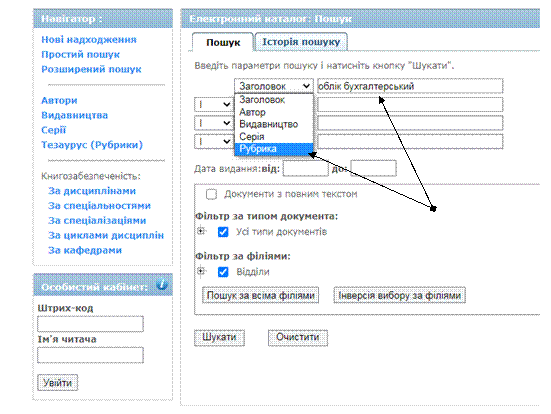Viewport: 551px width, 414px height.
Task: Open the Нові надходження link
Action: pyautogui.click(x=89, y=39)
